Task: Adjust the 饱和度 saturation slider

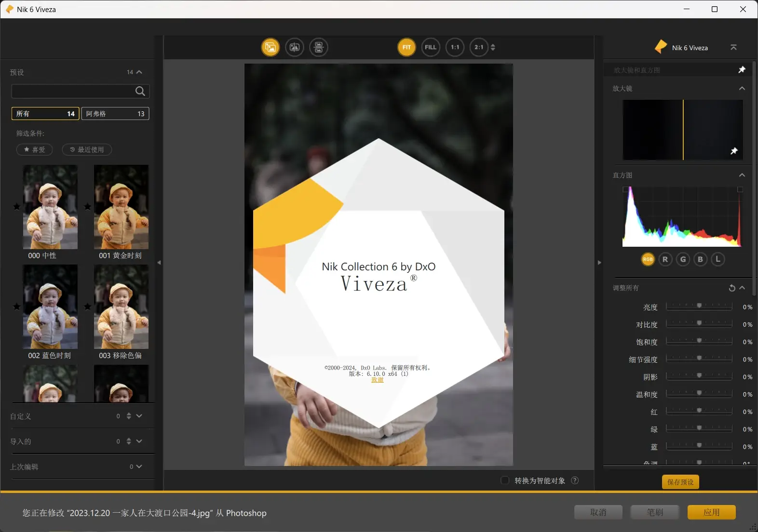Action: [x=699, y=342]
